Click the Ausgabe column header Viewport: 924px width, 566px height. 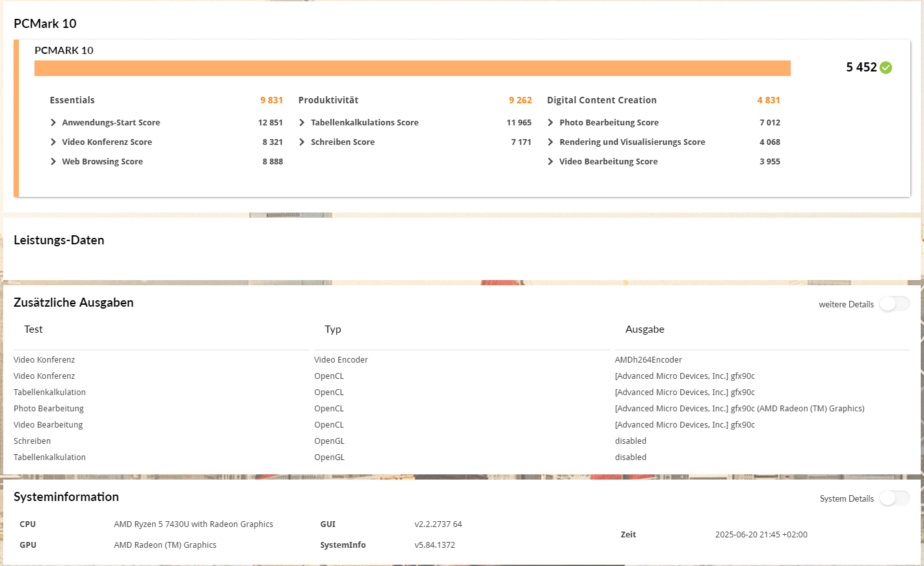point(644,329)
